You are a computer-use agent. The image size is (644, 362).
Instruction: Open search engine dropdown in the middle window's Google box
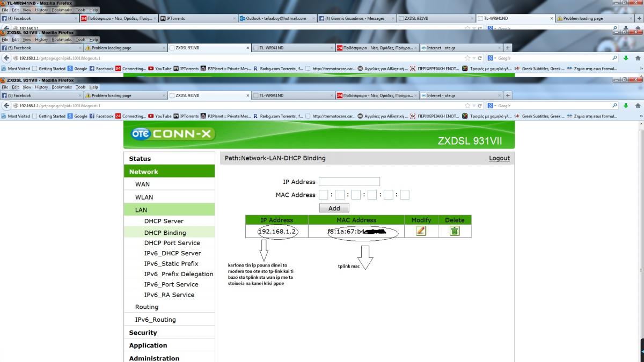point(491,58)
